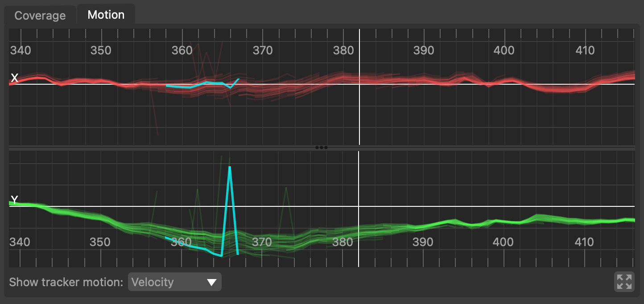
Task: Click the white playhead line in X graph
Action: click(359, 87)
